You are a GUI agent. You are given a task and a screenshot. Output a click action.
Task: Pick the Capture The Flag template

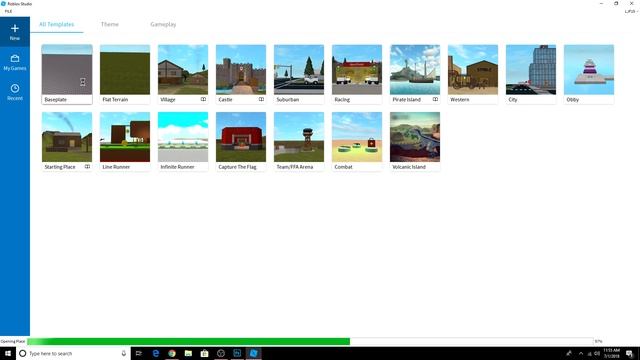(241, 142)
